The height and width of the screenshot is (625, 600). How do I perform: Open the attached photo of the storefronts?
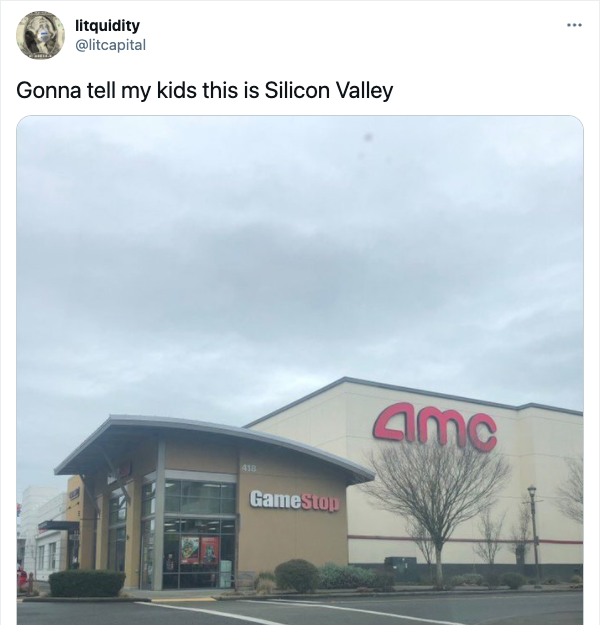pos(300,370)
